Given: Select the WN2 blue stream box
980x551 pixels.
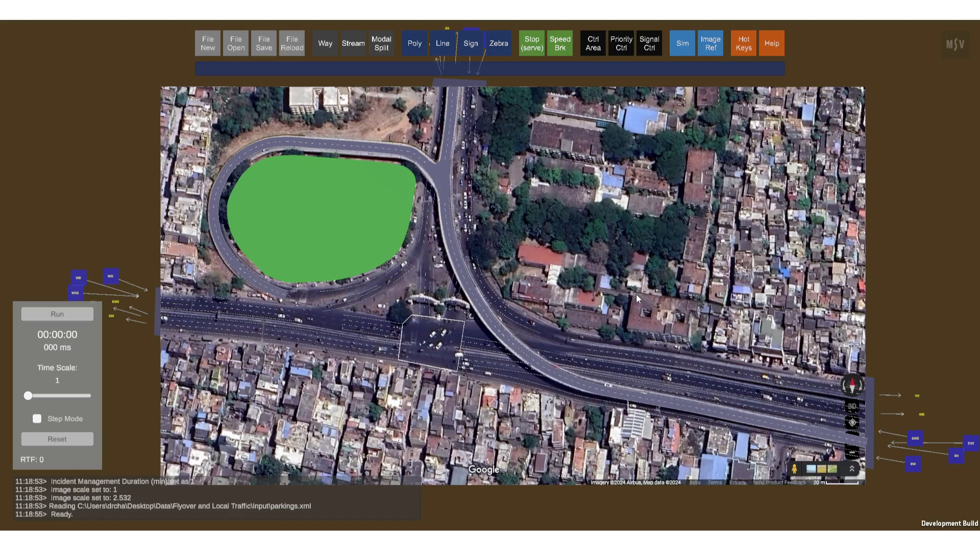Looking at the screenshot, I should tap(75, 293).
